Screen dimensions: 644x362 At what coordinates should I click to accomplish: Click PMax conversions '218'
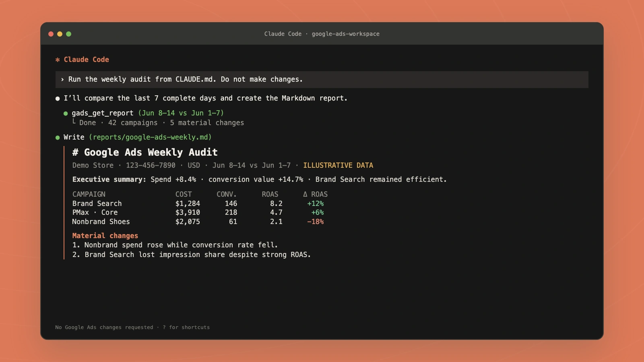tap(231, 212)
